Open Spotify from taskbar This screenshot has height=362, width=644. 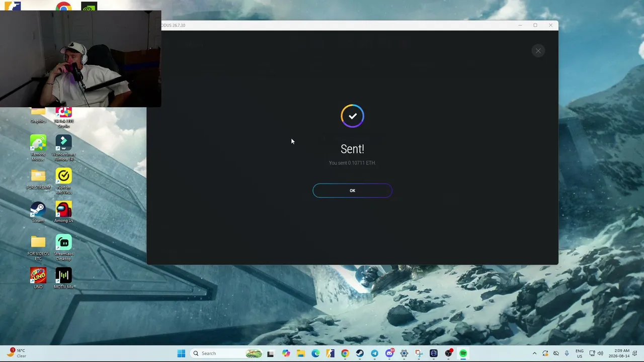click(x=463, y=353)
